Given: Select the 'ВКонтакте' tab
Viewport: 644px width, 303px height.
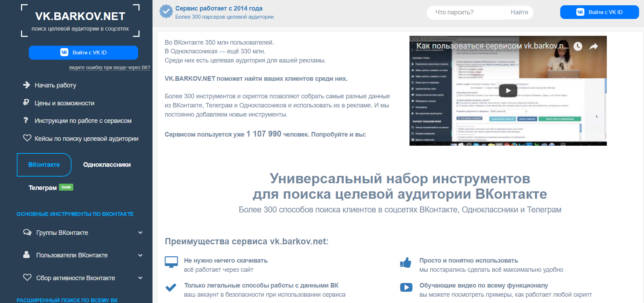Looking at the screenshot, I should 44,165.
